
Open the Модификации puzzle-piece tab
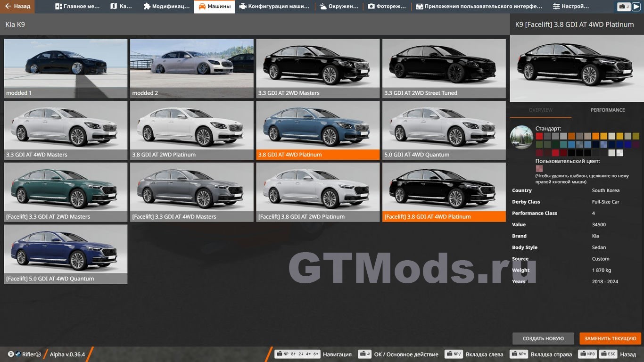click(x=166, y=7)
